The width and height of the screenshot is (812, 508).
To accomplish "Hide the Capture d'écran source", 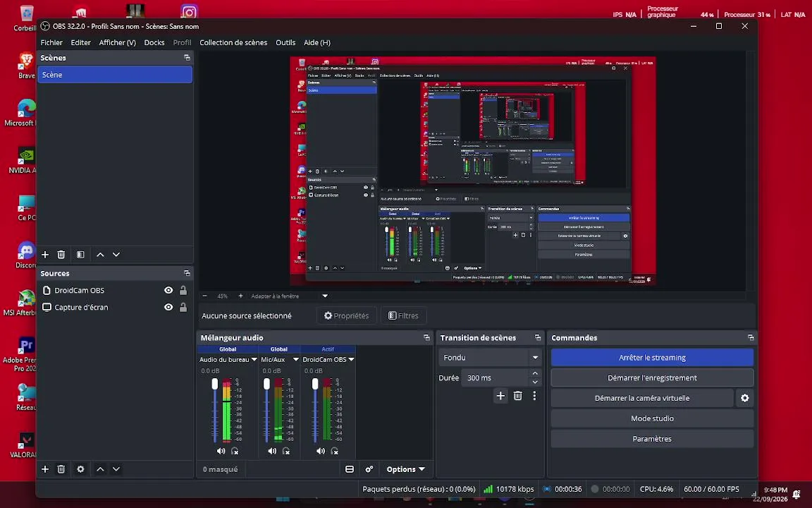I will (168, 307).
